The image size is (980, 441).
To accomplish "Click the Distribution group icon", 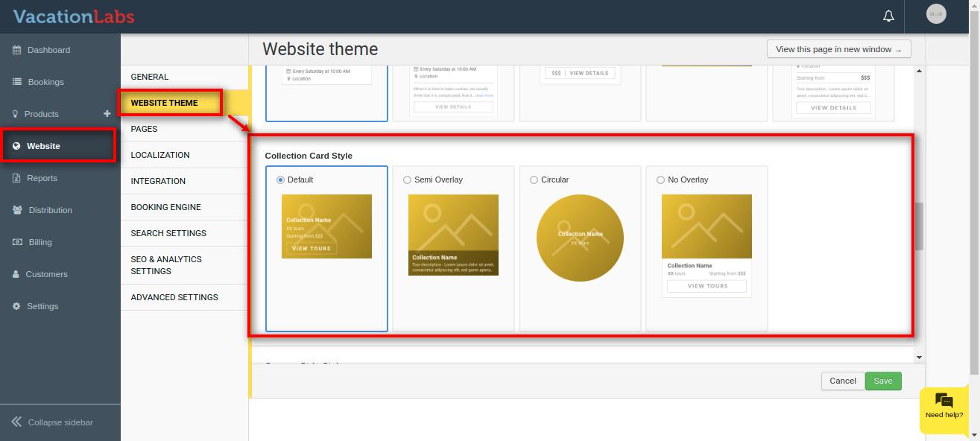I will point(17,210).
